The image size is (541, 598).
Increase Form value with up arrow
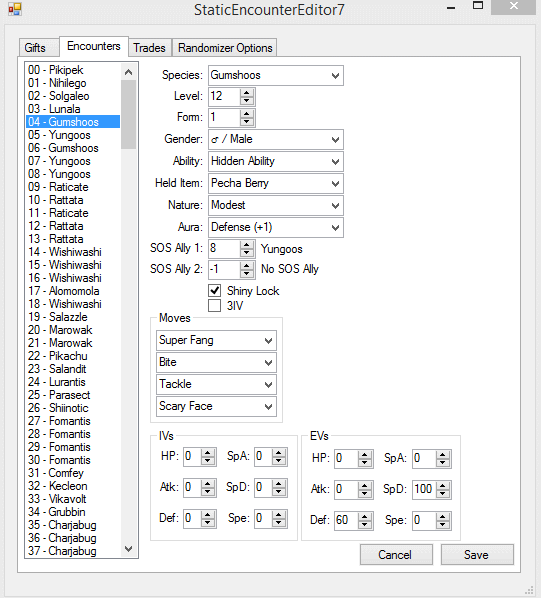coord(247,114)
